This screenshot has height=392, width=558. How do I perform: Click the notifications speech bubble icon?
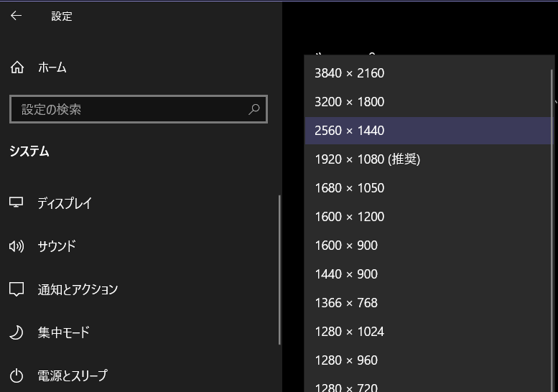pos(17,289)
